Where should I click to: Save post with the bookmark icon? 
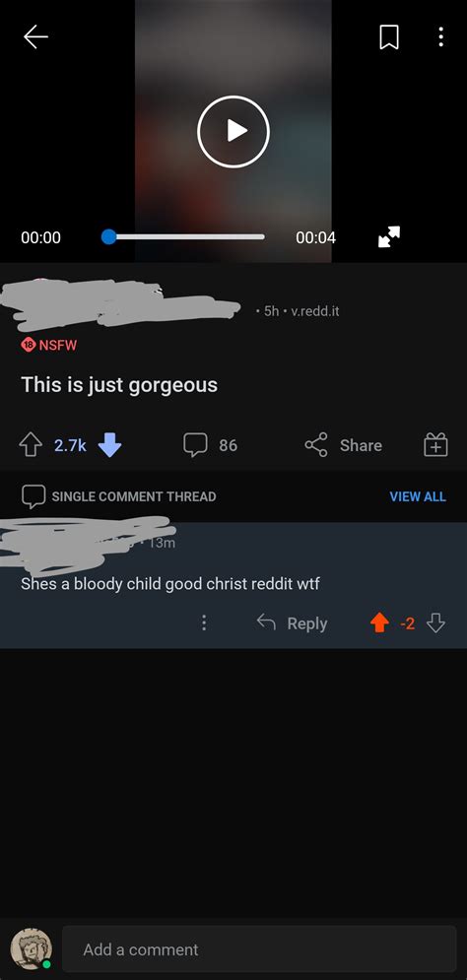click(x=389, y=37)
